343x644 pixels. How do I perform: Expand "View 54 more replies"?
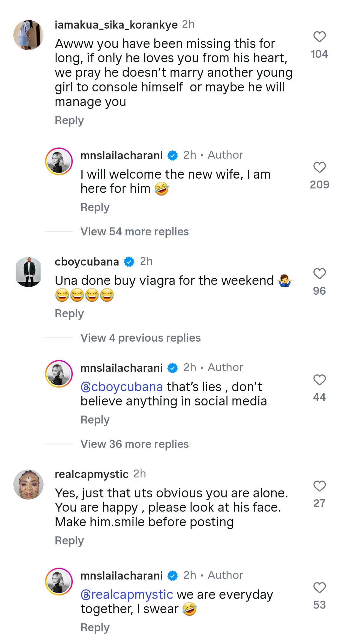click(134, 232)
